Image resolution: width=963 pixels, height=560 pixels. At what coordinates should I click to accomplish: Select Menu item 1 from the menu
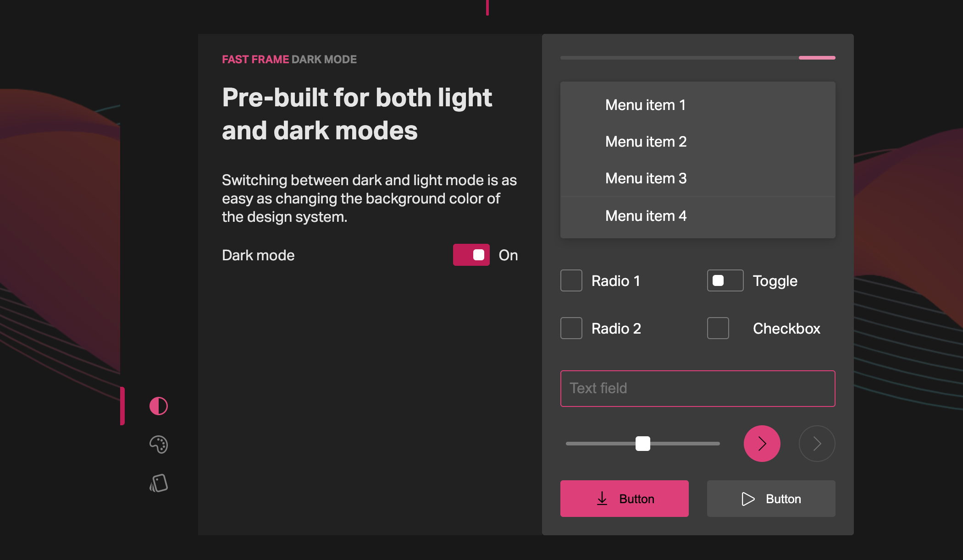click(x=645, y=105)
